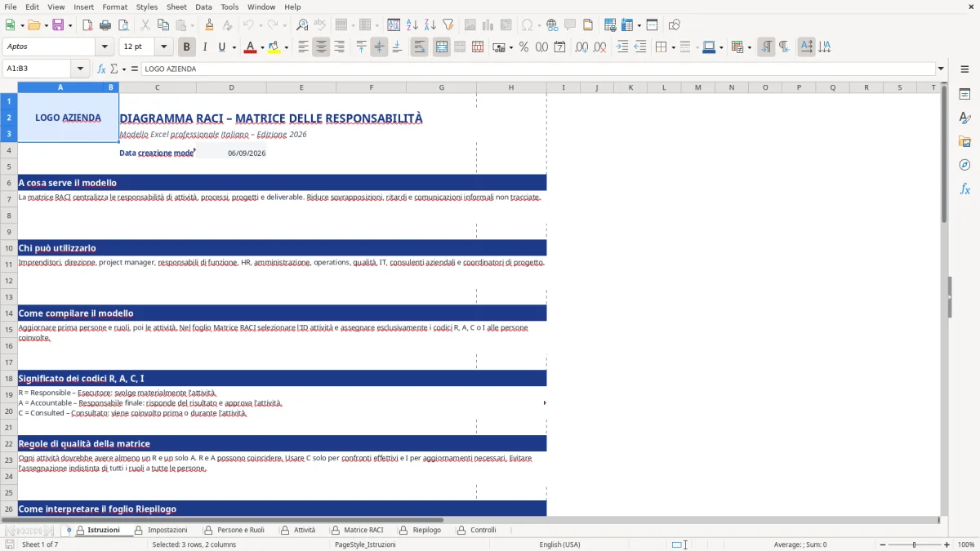Open Find and Replace

pos(302,25)
